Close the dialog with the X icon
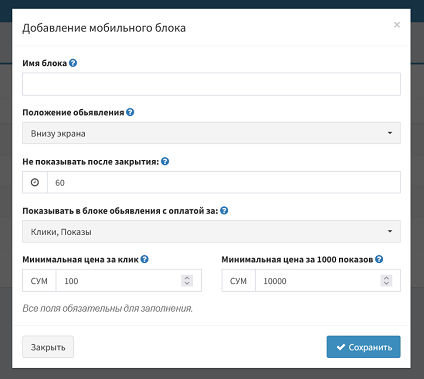The height and width of the screenshot is (379, 424). click(x=397, y=25)
